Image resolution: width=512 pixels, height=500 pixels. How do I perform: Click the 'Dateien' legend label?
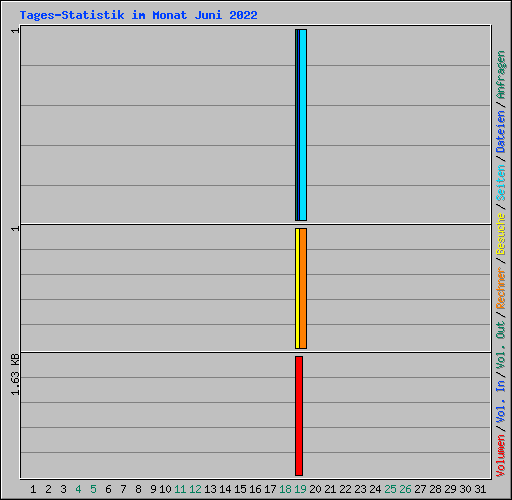click(501, 132)
